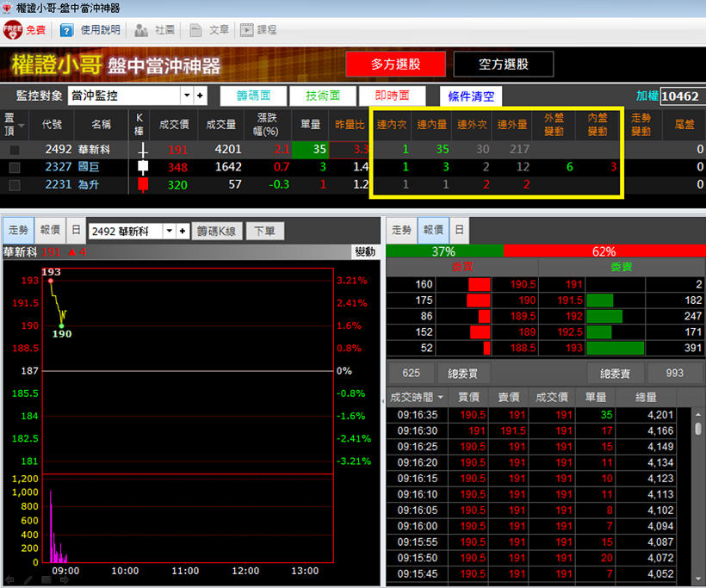706x588 pixels.
Task: Click the trade list scrollbar thumb
Action: (698, 428)
